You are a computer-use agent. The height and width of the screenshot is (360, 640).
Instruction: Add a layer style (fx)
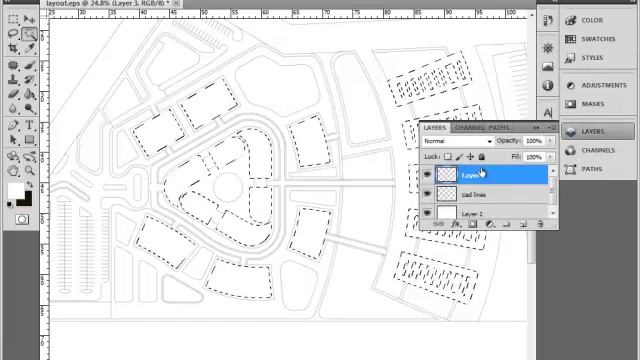pos(456,224)
